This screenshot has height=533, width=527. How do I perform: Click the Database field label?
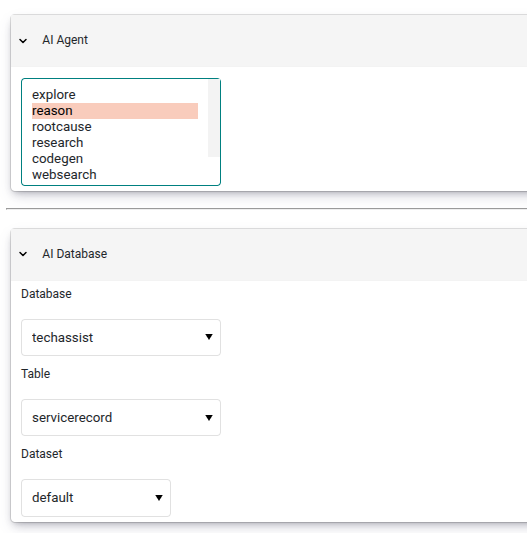coord(46,294)
